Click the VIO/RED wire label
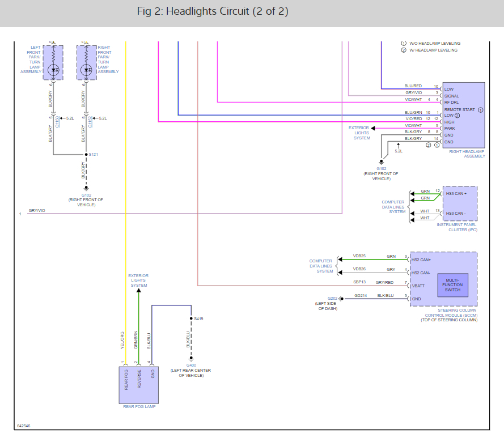Image resolution: width=504 pixels, height=442 pixels. point(414,119)
